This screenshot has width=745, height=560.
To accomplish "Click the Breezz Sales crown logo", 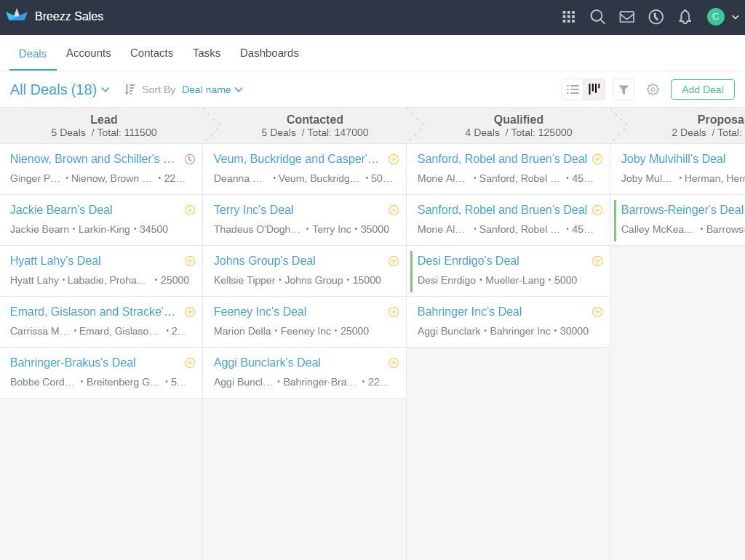I will click(16, 15).
